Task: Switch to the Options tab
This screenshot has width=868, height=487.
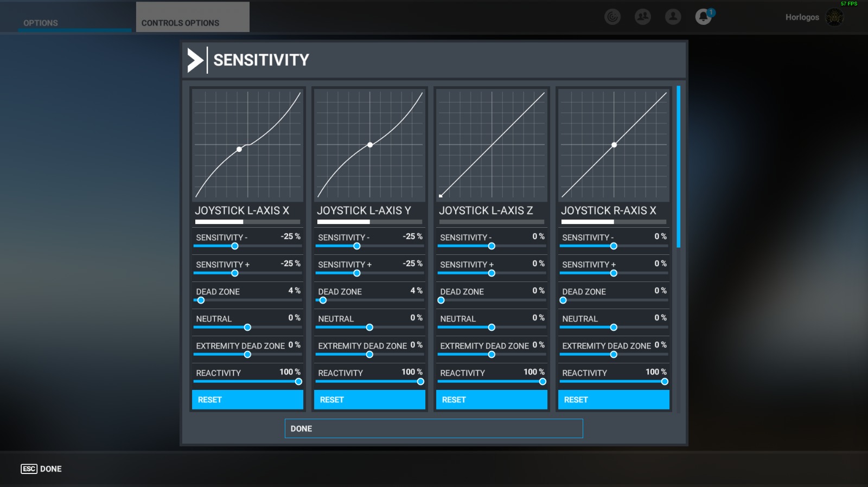Action: [x=41, y=23]
